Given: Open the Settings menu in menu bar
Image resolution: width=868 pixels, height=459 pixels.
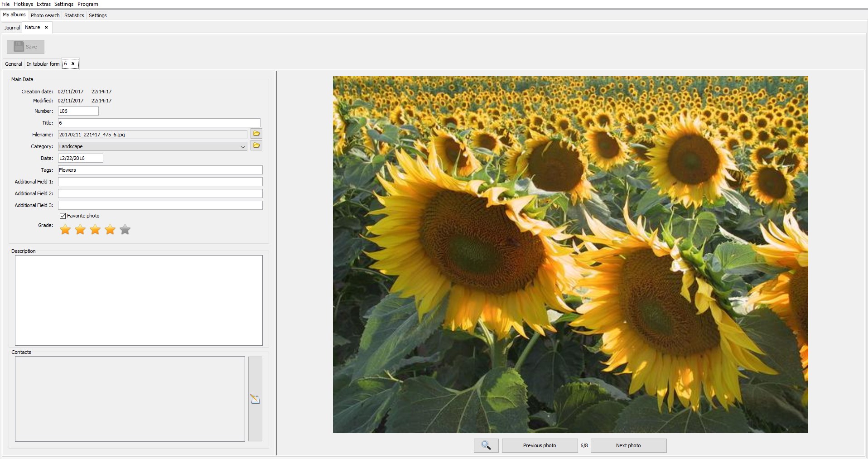Looking at the screenshot, I should coord(64,4).
